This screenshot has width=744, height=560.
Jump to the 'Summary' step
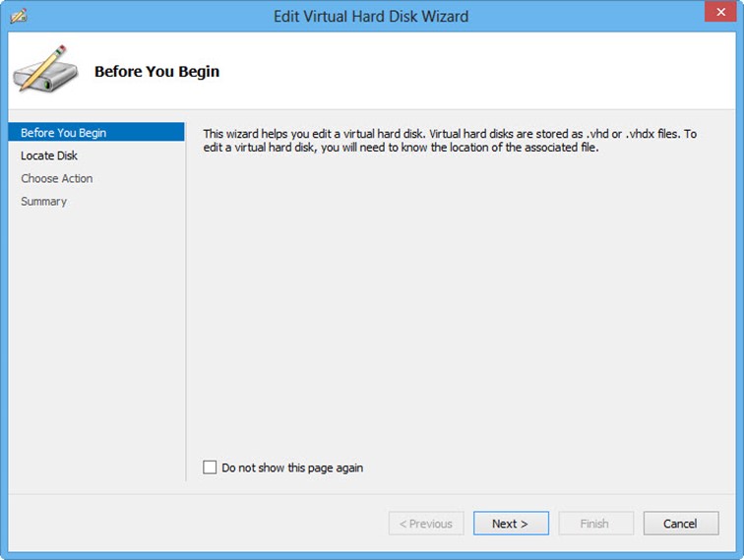43,201
